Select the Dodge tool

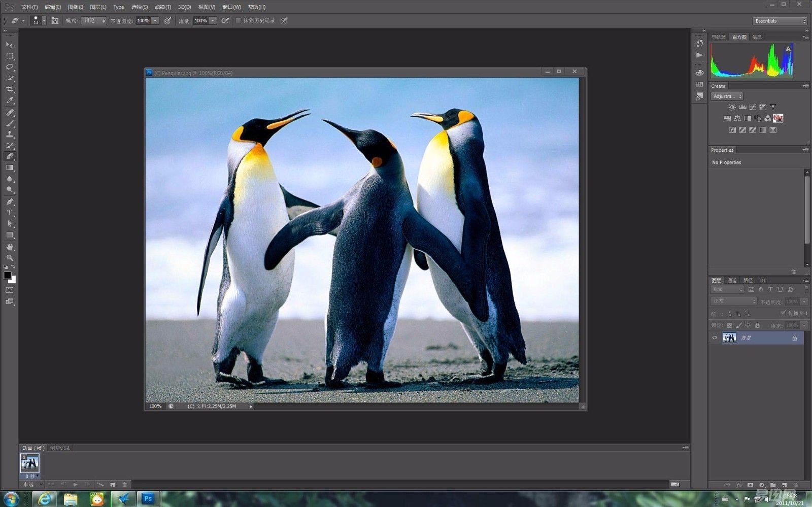pyautogui.click(x=10, y=190)
